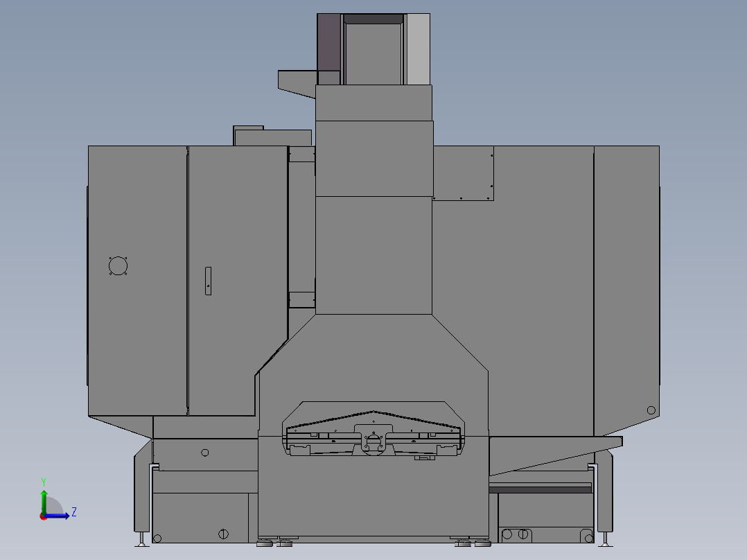747x560 pixels.
Task: Select the vertical door handle slot
Action: pos(207,281)
